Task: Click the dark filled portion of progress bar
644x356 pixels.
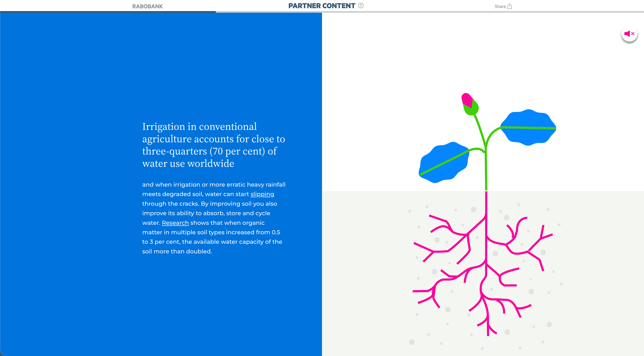Action: [x=108, y=12]
